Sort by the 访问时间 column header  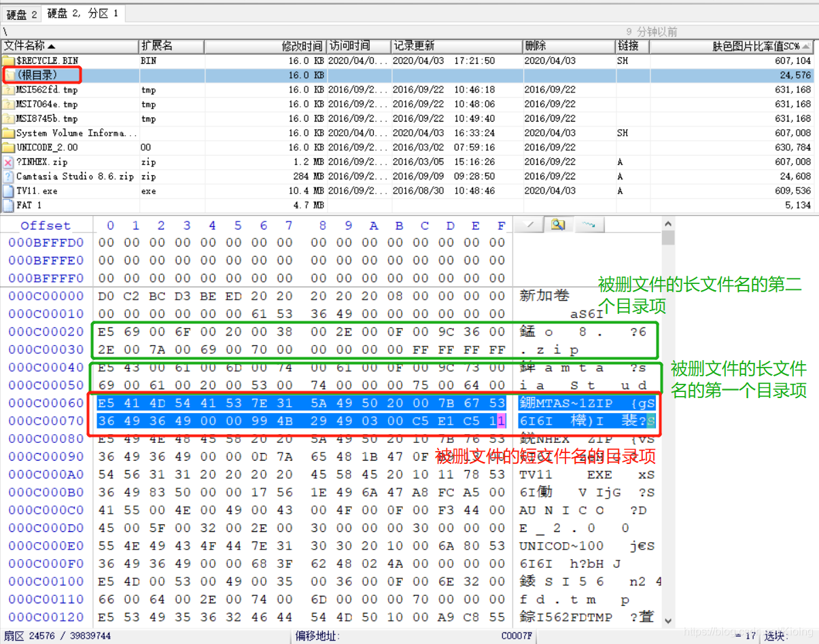click(x=359, y=46)
